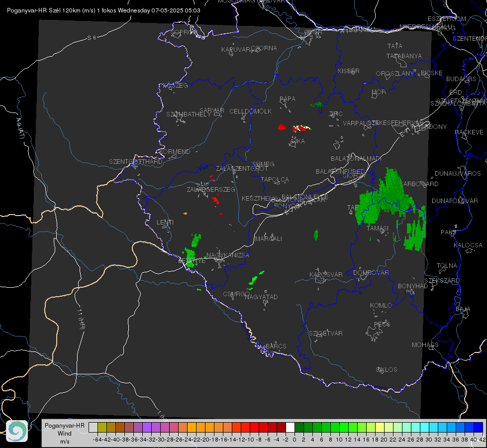Click the TATABANYA label
This screenshot has height=448, width=487.
click(x=404, y=56)
